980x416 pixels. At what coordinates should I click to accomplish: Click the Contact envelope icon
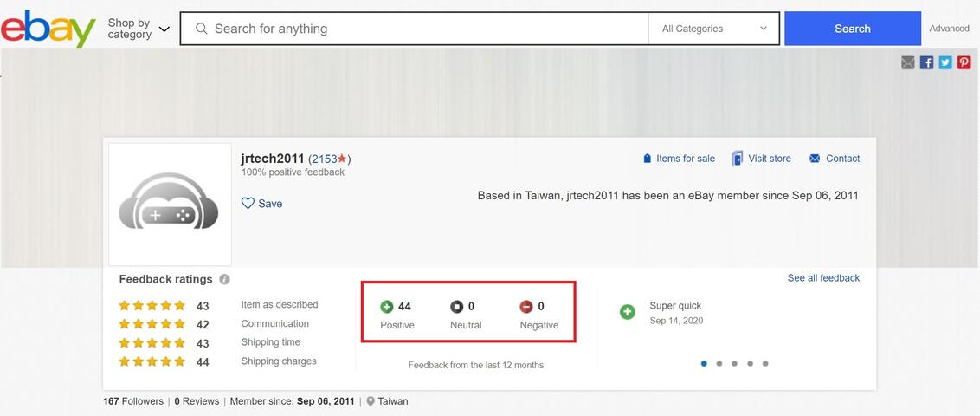815,159
